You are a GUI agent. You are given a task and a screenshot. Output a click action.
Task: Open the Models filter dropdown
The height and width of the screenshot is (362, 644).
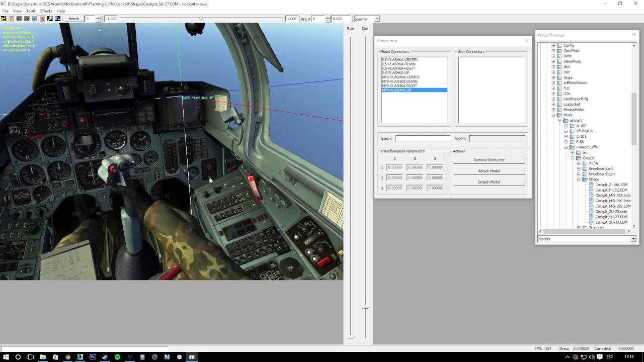tap(633, 239)
